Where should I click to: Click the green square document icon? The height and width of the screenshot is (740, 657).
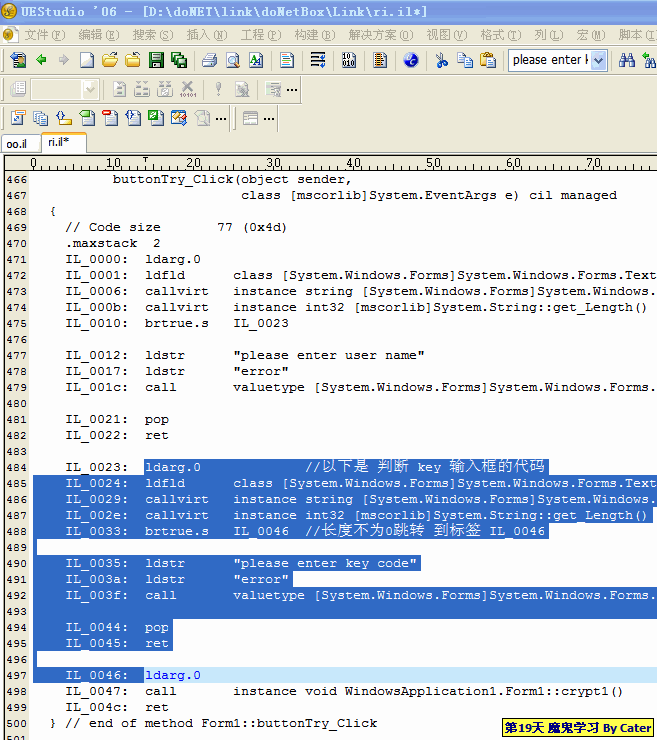click(x=156, y=118)
